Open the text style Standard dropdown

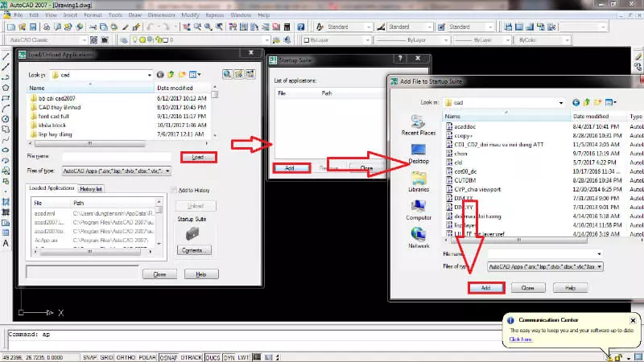[x=369, y=27]
